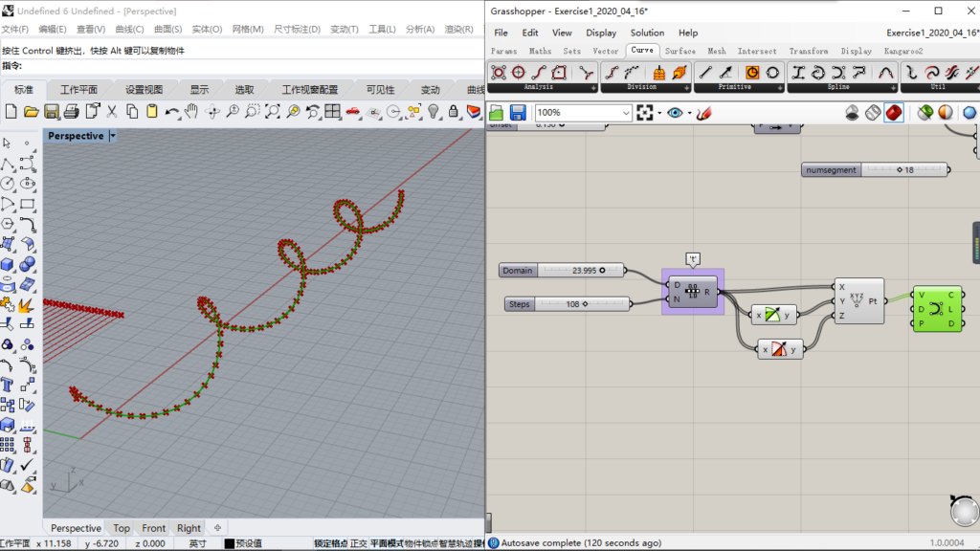Screen dimensions: 980x551
Task: Open the Exercise1_2020_04_16 document dropdown
Action: tap(932, 33)
